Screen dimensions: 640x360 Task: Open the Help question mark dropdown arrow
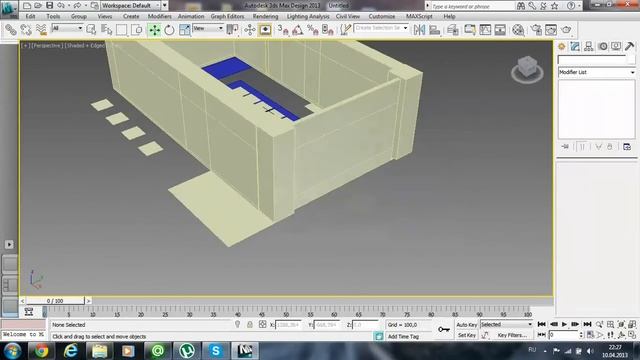pos(580,6)
